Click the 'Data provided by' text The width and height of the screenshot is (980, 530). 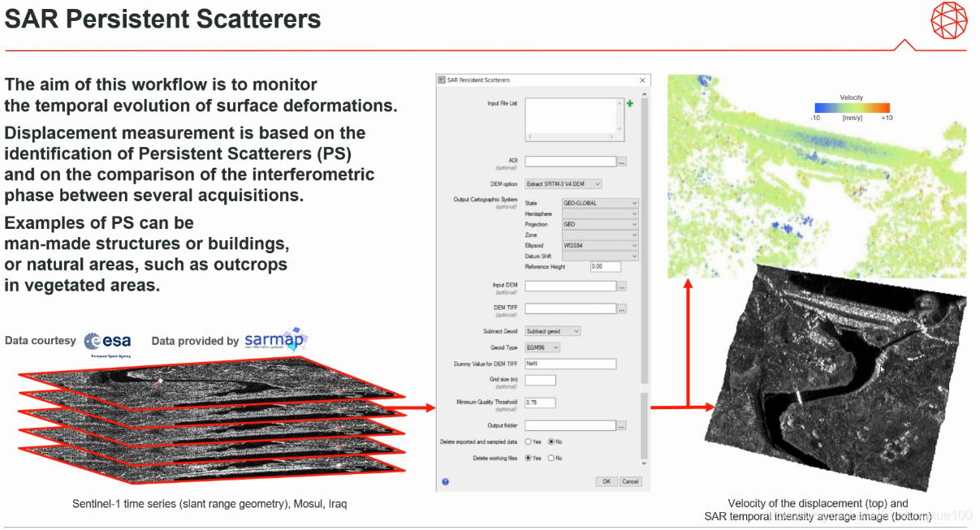click(x=195, y=341)
